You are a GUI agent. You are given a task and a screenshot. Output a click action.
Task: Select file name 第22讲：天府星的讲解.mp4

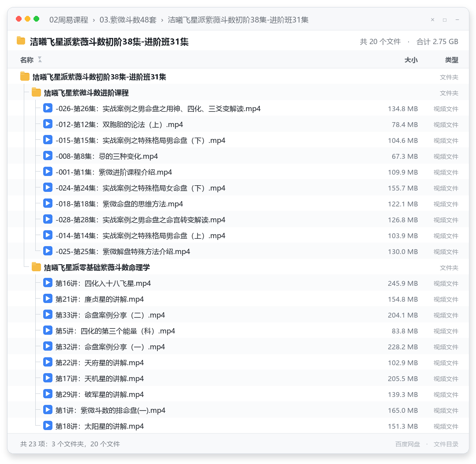(x=100, y=363)
